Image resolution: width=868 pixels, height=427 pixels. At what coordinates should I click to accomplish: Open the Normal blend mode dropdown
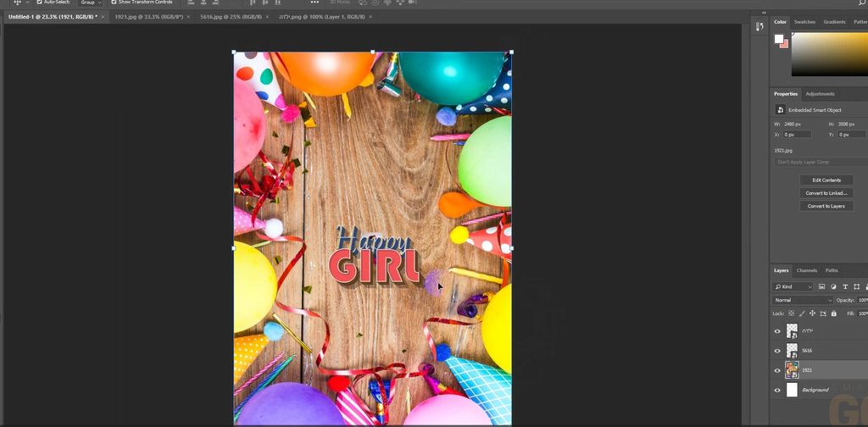point(802,300)
